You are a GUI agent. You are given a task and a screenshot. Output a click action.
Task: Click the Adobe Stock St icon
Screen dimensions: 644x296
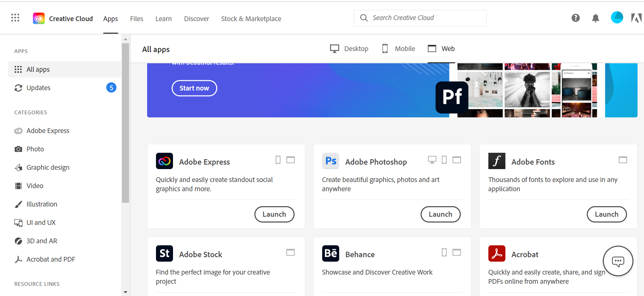[164, 253]
